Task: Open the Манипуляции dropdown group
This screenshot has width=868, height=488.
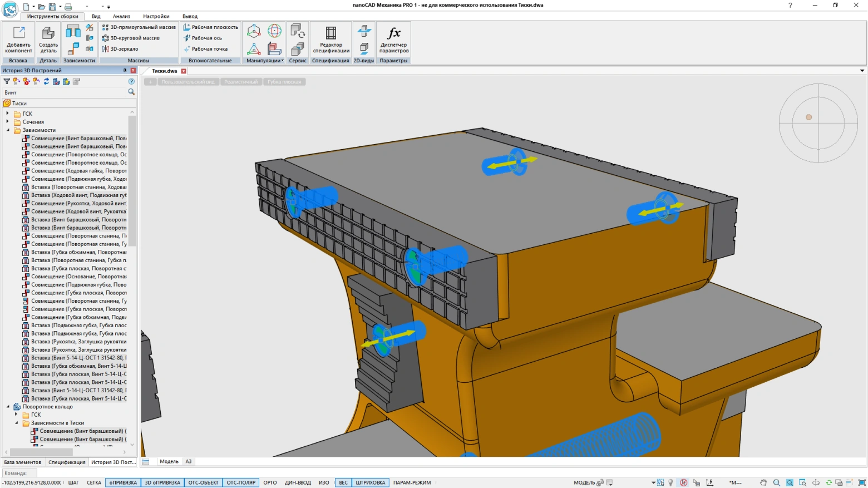Action: [x=265, y=61]
